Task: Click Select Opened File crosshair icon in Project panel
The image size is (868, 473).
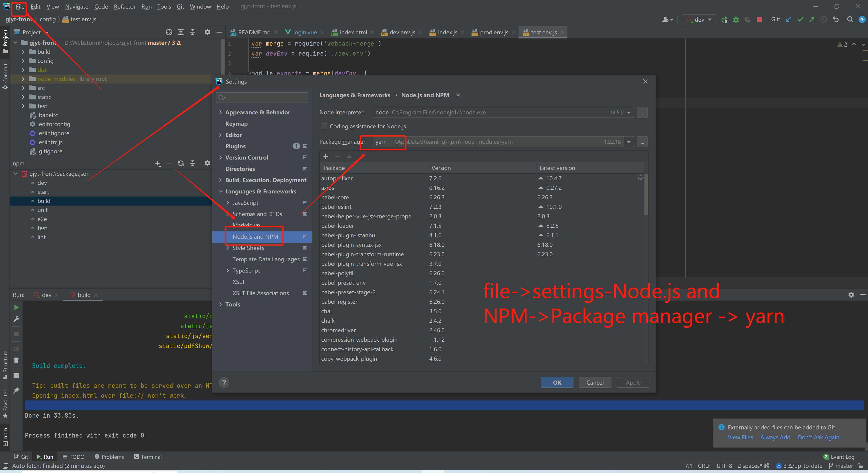Action: pos(169,32)
